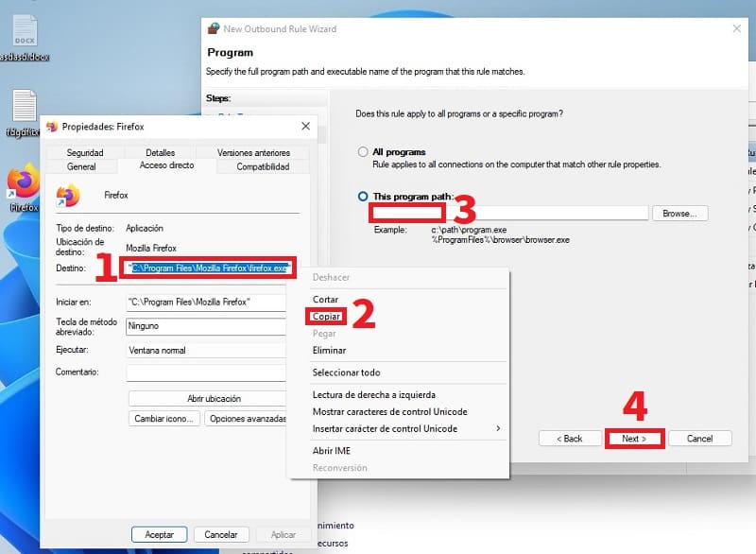Click the Iniciar en field
756x554 pixels.
[x=206, y=303]
